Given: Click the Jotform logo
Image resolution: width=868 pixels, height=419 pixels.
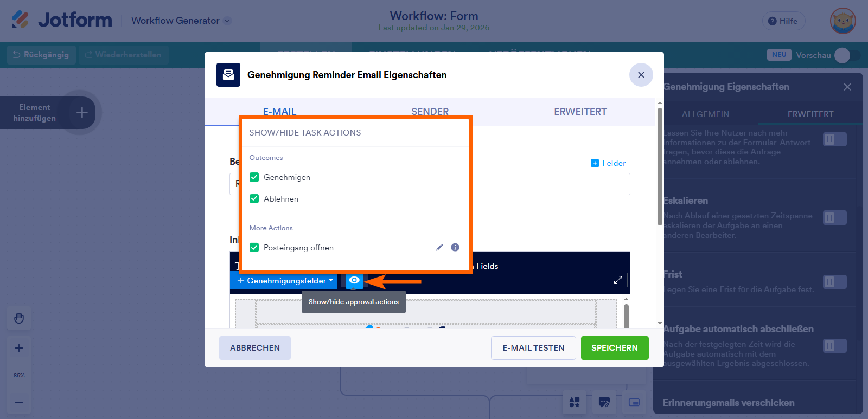Looking at the screenshot, I should tap(62, 21).
